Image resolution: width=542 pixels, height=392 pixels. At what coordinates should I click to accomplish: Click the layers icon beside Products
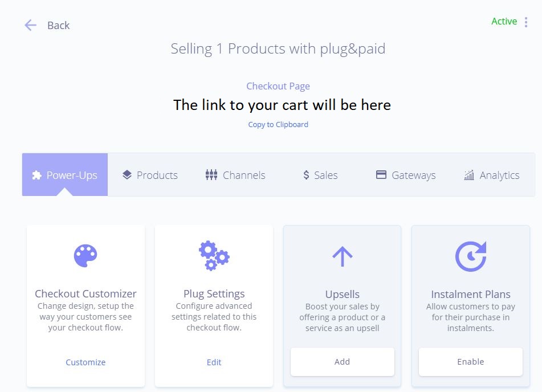pos(127,175)
